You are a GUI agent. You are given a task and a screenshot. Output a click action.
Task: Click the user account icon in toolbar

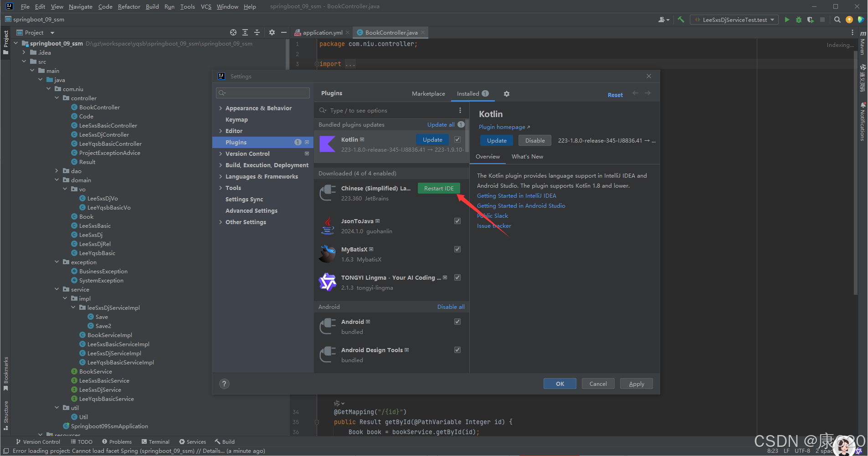[664, 20]
